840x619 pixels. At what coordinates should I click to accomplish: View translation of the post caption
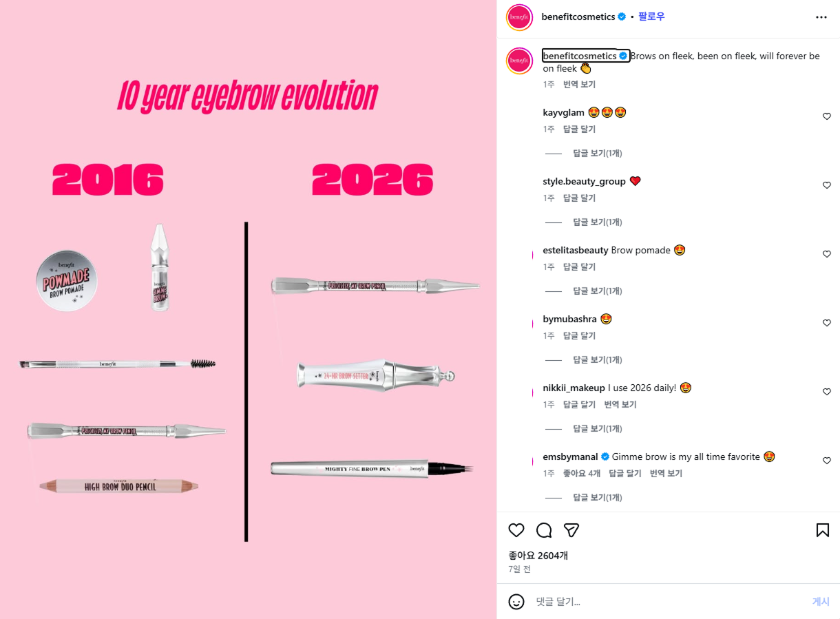coord(579,84)
